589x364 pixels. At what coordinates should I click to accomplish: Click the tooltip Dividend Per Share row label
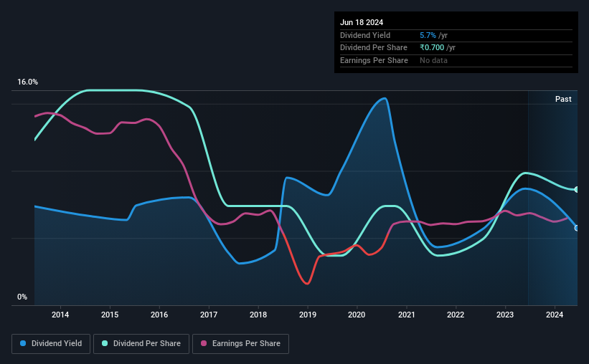[x=373, y=48]
